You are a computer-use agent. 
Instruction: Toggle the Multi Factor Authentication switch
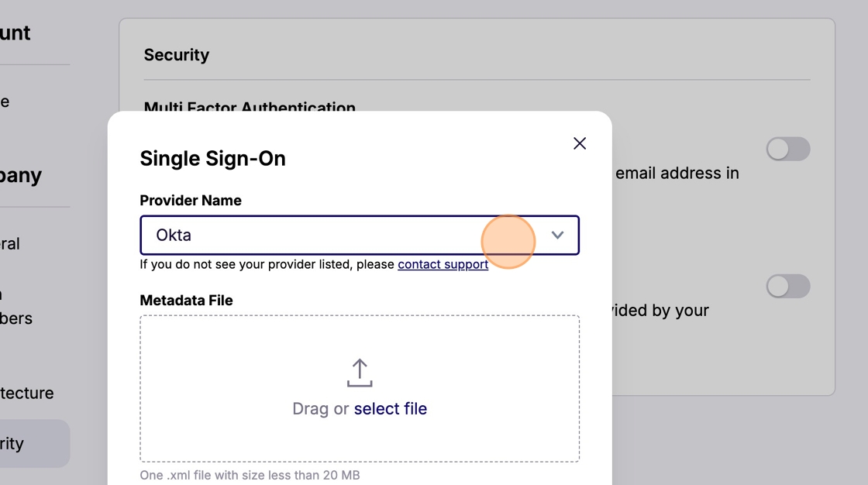(x=787, y=149)
